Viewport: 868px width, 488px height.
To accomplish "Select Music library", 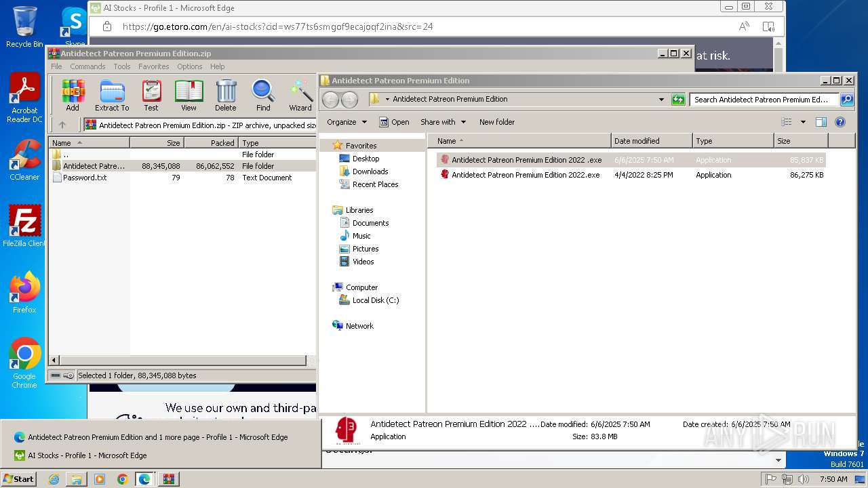I will pos(361,236).
